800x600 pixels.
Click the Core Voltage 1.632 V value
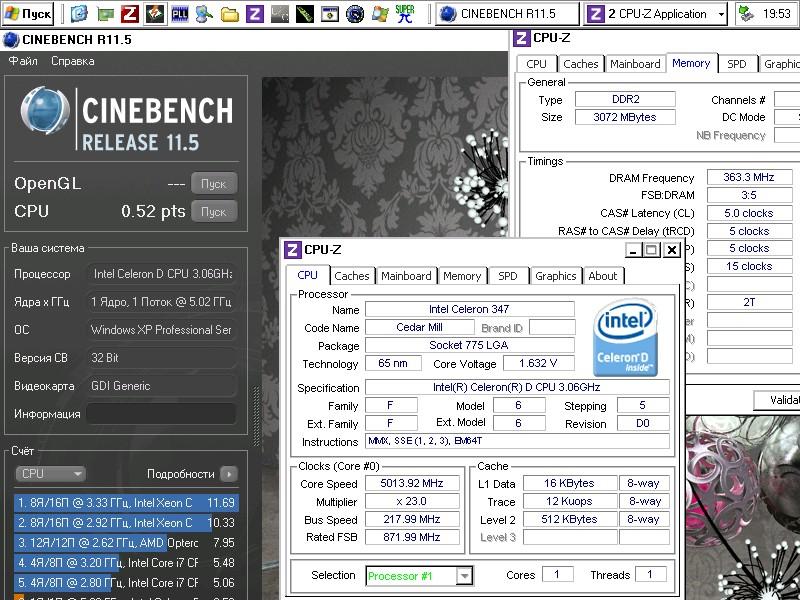(x=538, y=363)
